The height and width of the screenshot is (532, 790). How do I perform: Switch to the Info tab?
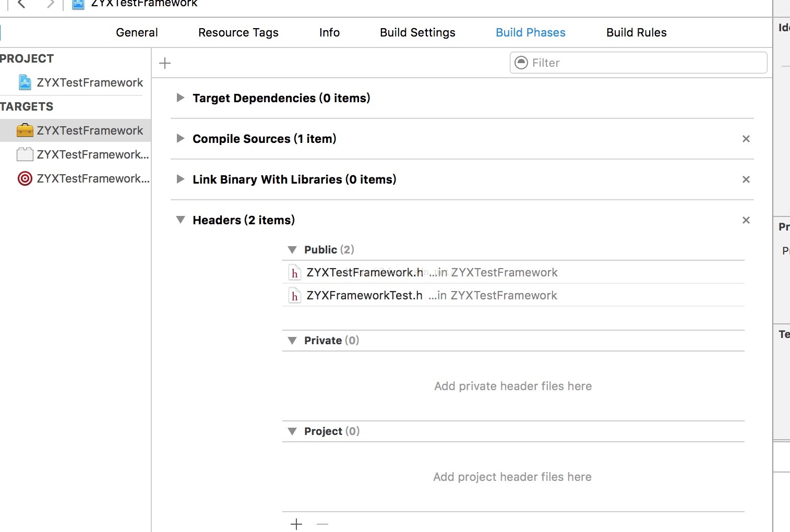click(x=329, y=32)
